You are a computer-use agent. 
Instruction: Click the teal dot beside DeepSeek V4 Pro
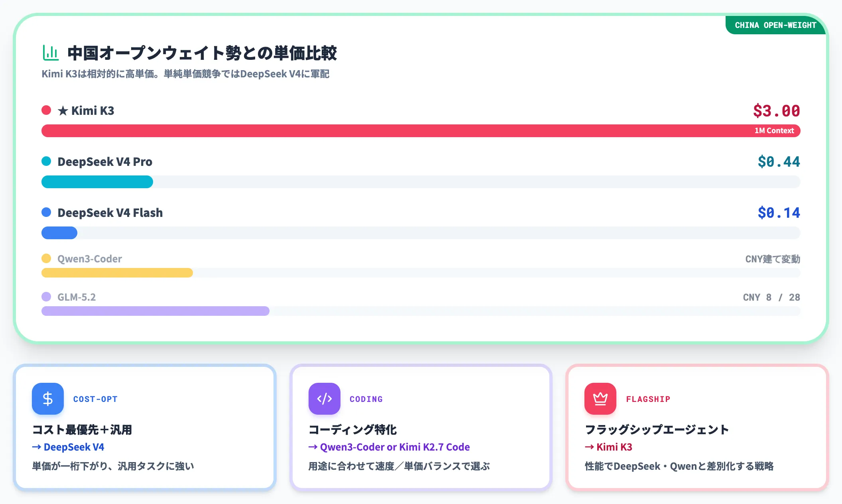tap(46, 161)
